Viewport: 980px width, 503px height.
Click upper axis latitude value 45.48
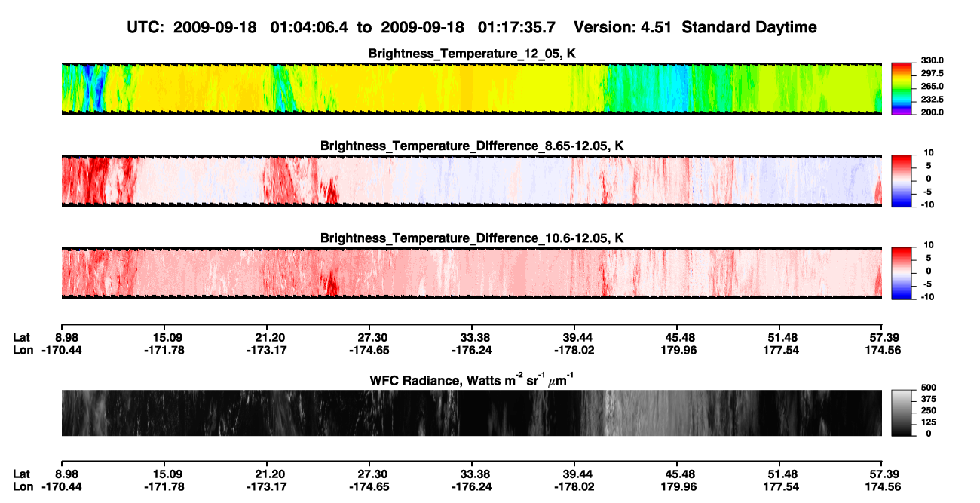point(680,337)
